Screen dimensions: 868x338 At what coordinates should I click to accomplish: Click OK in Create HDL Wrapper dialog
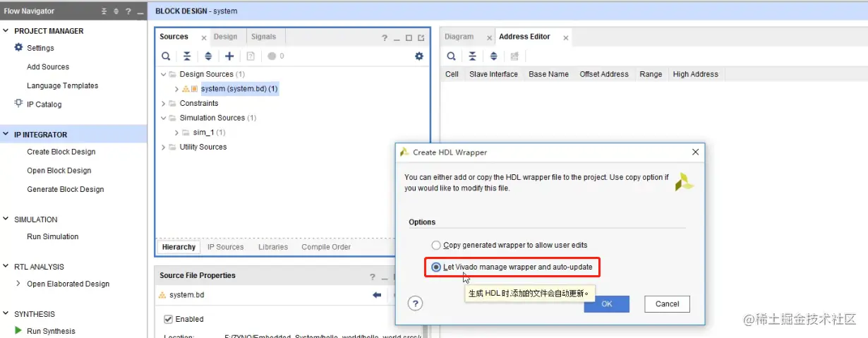(606, 304)
